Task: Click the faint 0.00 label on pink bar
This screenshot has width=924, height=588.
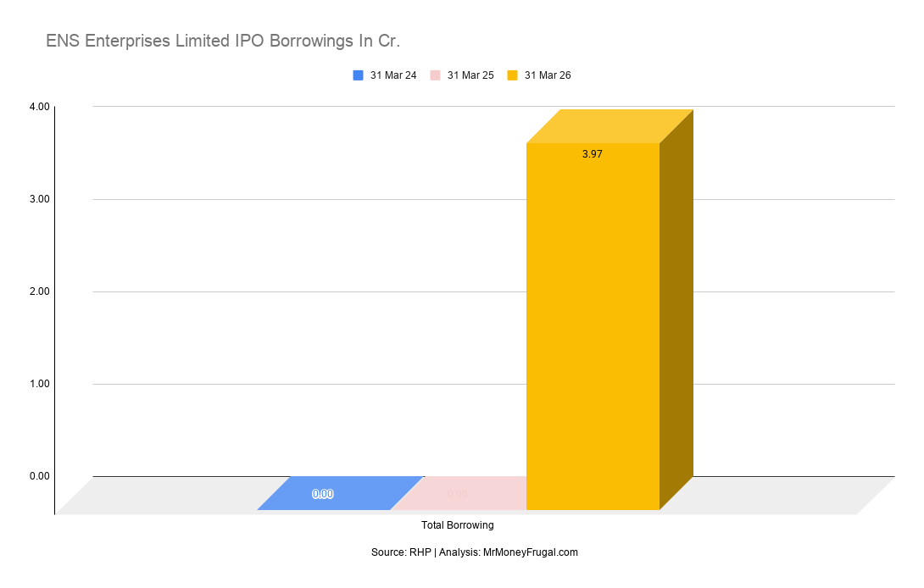Action: pyautogui.click(x=457, y=494)
